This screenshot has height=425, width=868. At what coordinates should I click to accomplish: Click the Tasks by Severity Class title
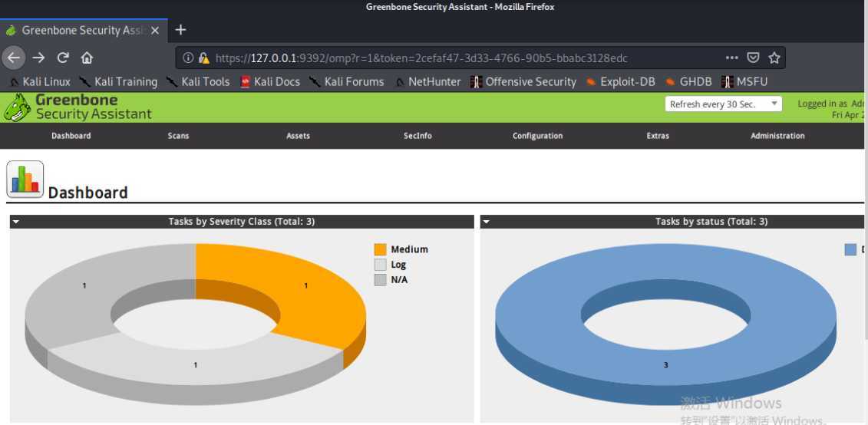[x=241, y=222]
